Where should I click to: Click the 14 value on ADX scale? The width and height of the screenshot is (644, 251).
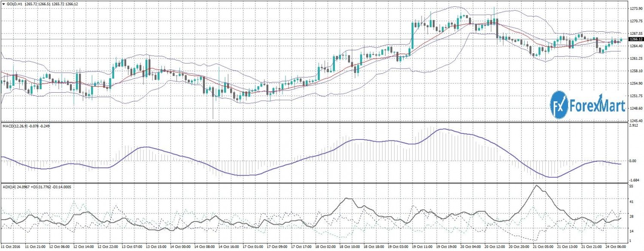coord(632,231)
